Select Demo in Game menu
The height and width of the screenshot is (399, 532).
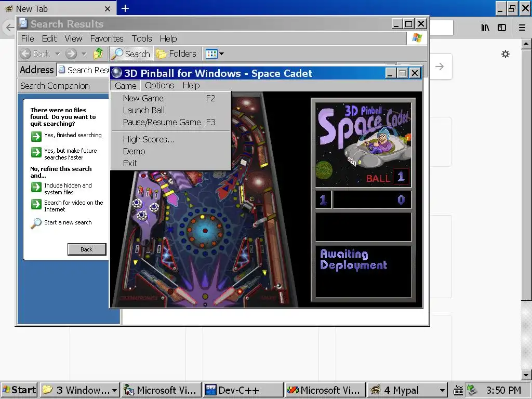[170, 151]
